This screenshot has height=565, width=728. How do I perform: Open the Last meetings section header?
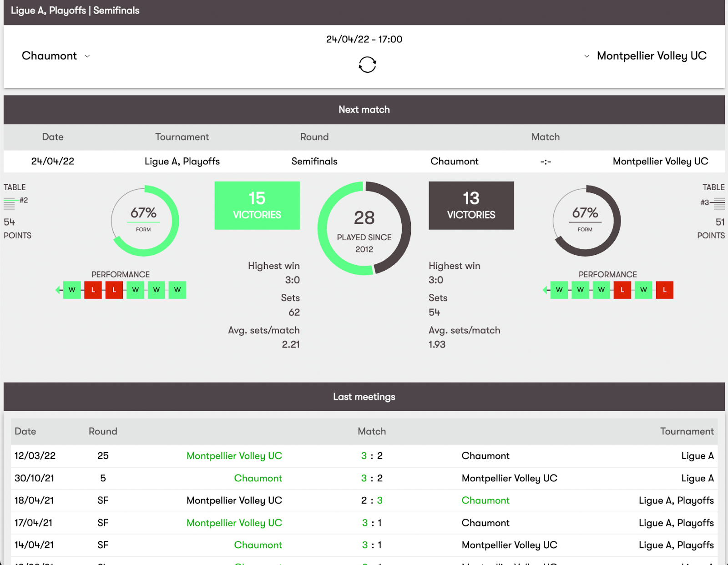(x=364, y=397)
